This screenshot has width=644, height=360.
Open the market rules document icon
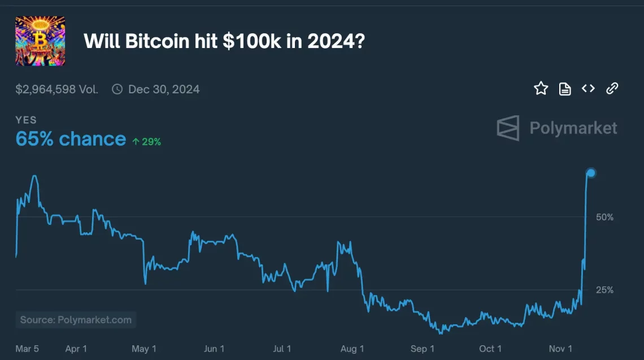565,89
